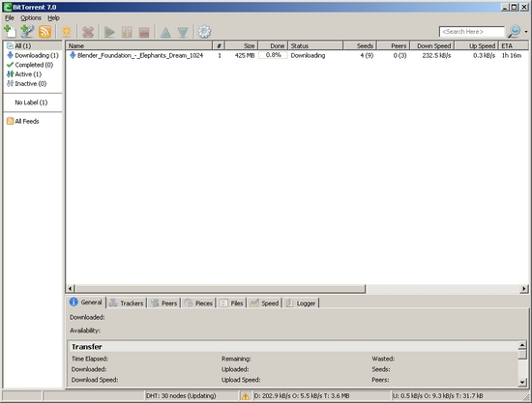Open the Help menu
Image resolution: width=532 pixels, height=403 pixels.
[53, 18]
